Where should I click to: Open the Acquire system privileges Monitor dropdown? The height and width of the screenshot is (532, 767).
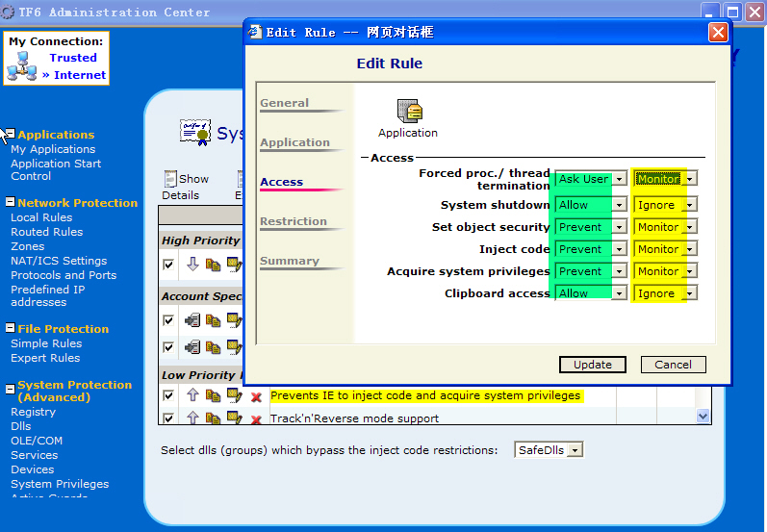click(665, 271)
